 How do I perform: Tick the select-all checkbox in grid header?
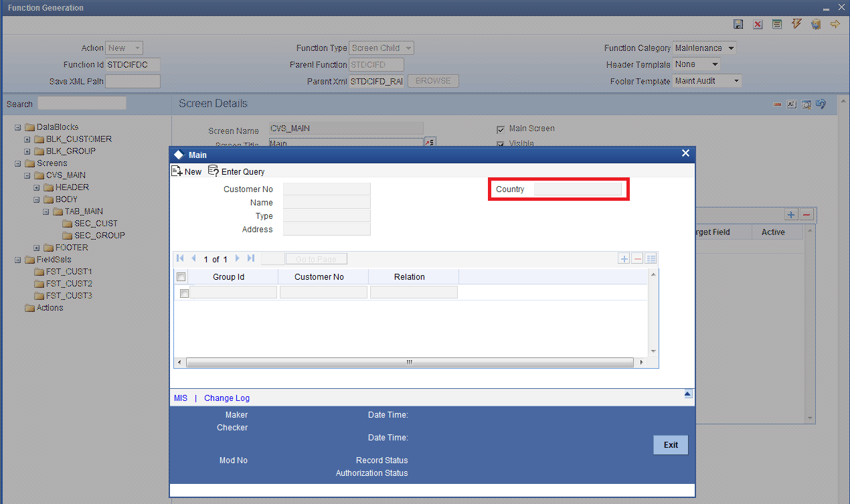(x=181, y=276)
